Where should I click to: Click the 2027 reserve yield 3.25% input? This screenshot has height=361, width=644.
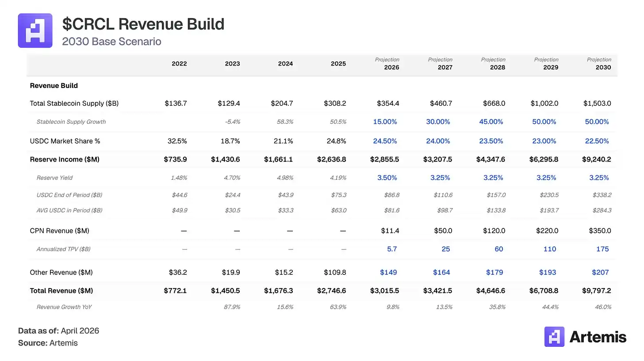(440, 178)
